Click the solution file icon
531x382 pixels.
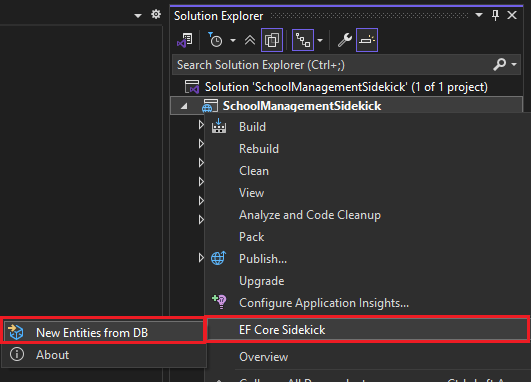point(192,87)
